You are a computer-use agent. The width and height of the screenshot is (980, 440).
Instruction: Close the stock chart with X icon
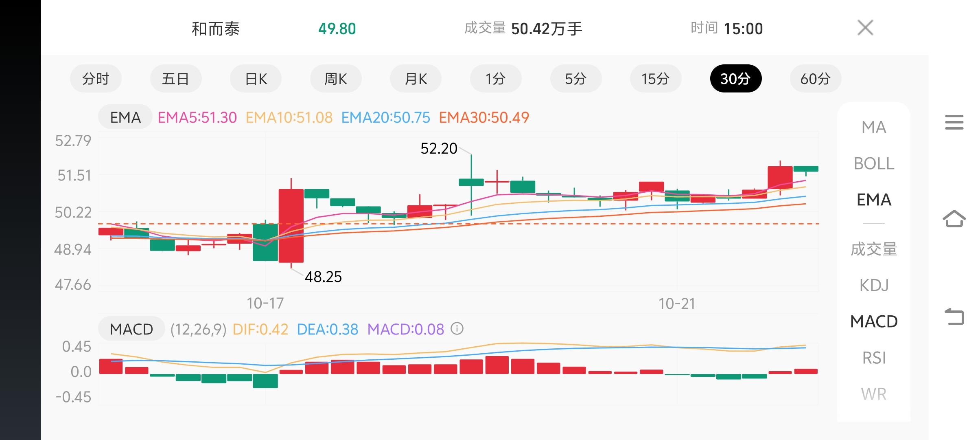865,28
